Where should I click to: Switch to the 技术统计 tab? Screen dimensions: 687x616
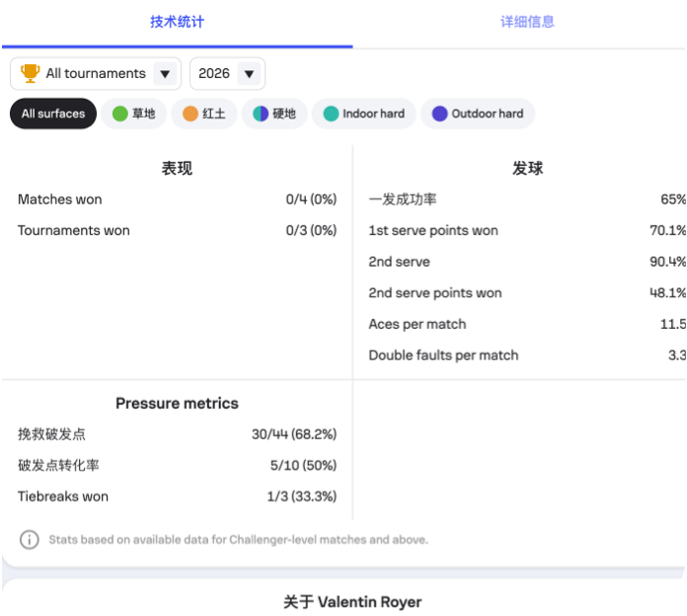(x=177, y=22)
